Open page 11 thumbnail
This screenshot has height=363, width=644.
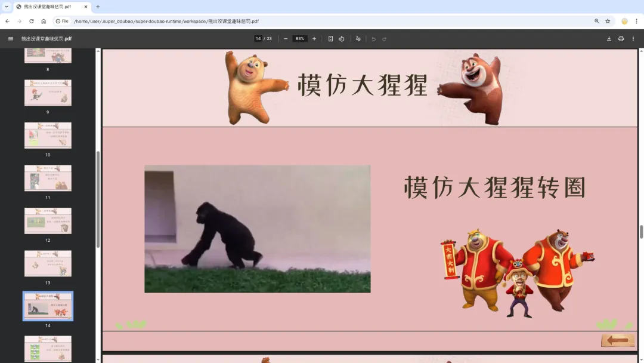pyautogui.click(x=48, y=178)
